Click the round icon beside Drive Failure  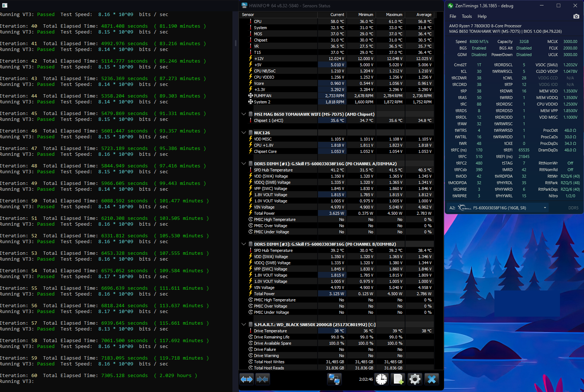coord(251,349)
